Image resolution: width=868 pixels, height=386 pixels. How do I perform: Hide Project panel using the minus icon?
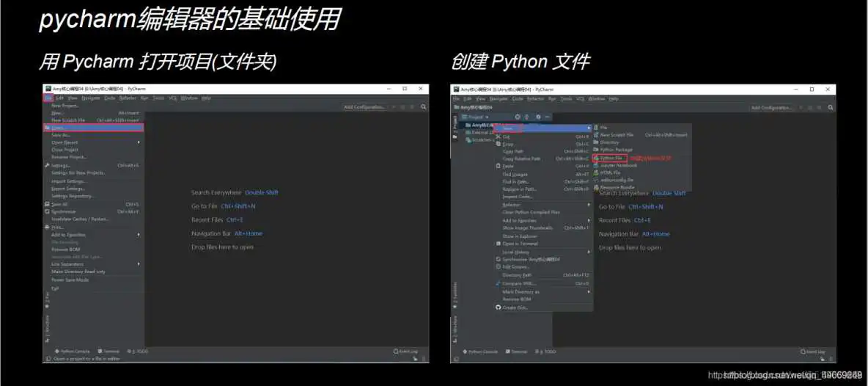(547, 117)
